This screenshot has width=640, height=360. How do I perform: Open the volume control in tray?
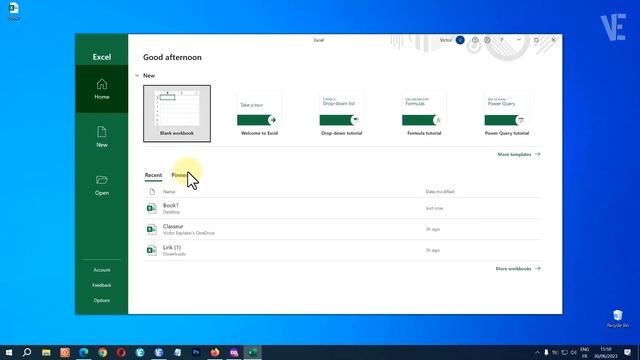[x=573, y=352]
